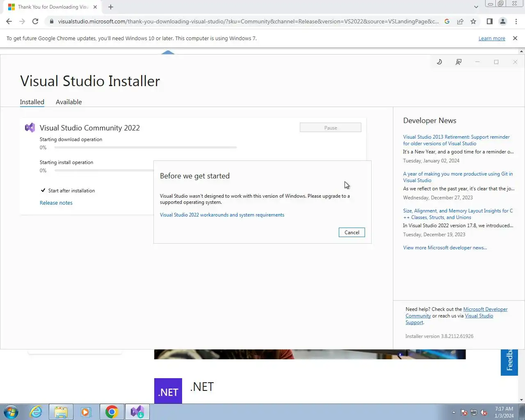Click the page scrollbar up arrow
525x420 pixels.
pos(522,51)
